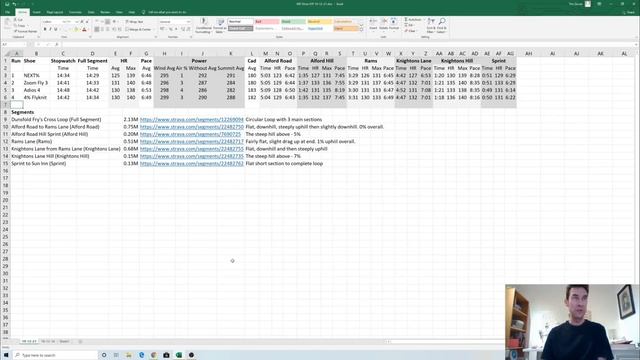The width and height of the screenshot is (640, 360).
Task: Apply the yellow fill color bucket
Action: point(76,29)
